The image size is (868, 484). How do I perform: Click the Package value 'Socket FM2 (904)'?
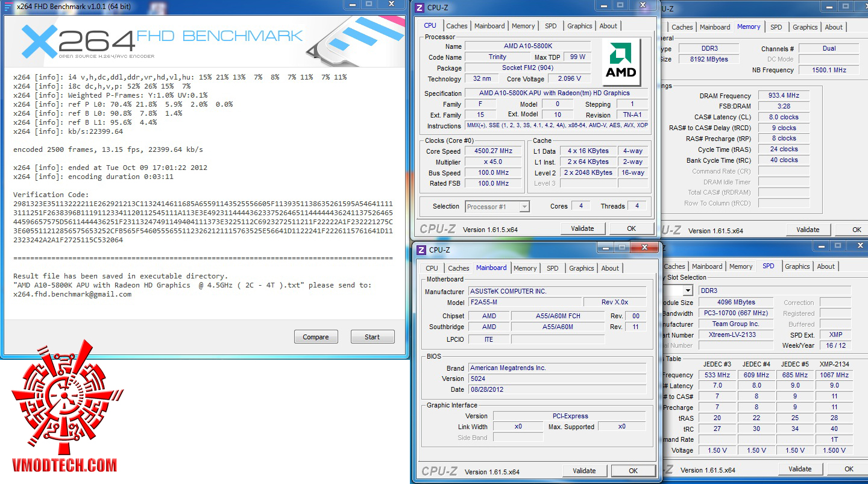[x=528, y=68]
